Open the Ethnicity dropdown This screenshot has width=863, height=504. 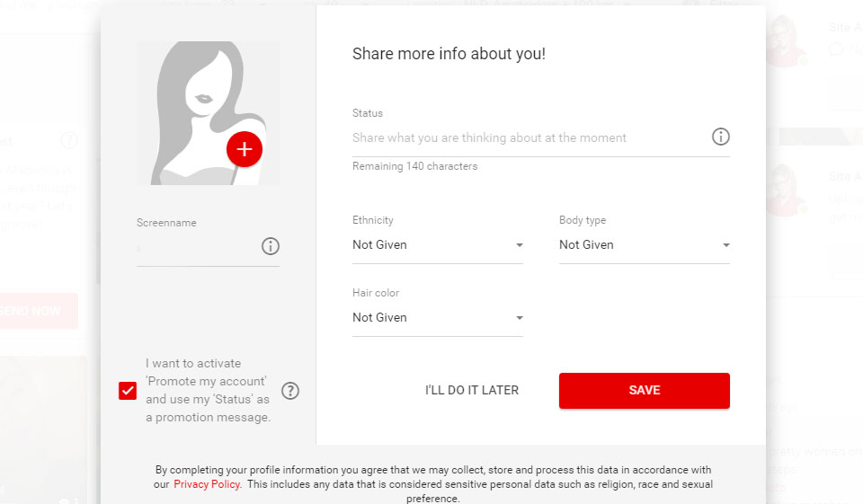pos(437,245)
